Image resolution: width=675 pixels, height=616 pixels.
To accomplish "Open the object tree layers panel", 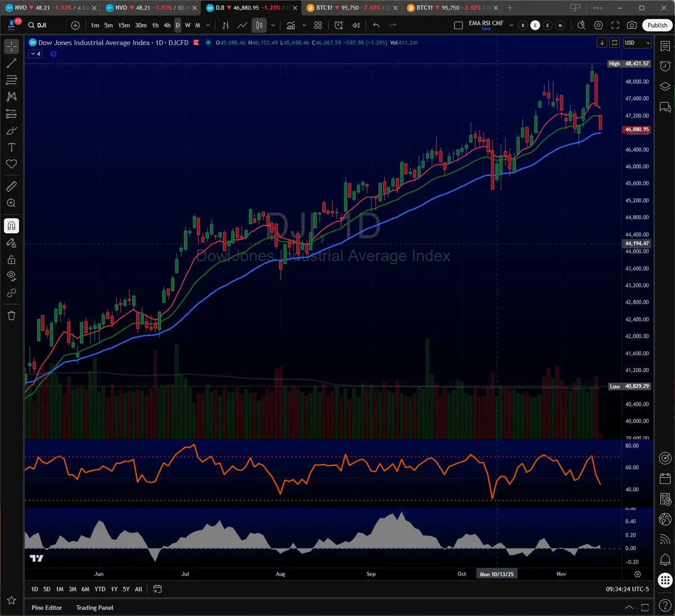I will (665, 86).
